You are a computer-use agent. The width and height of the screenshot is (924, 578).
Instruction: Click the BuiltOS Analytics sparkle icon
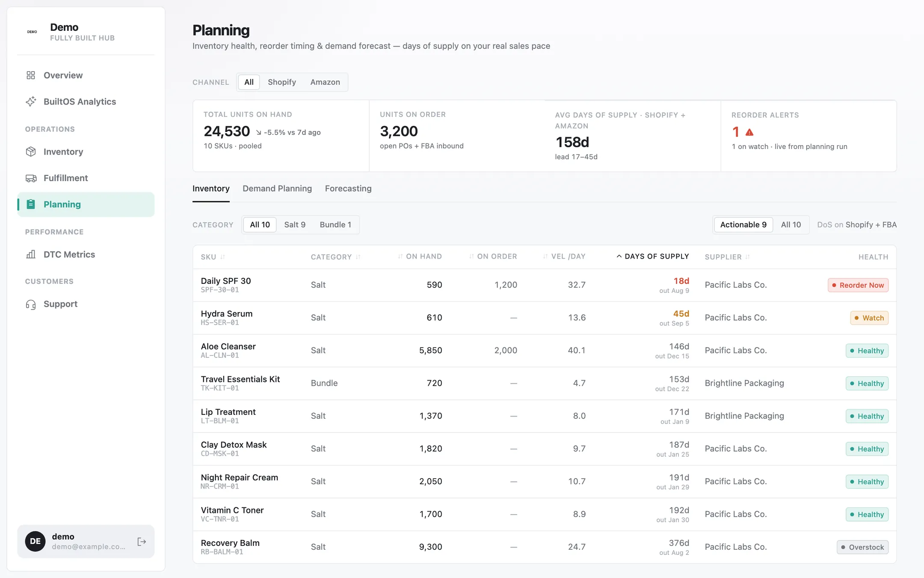click(31, 101)
